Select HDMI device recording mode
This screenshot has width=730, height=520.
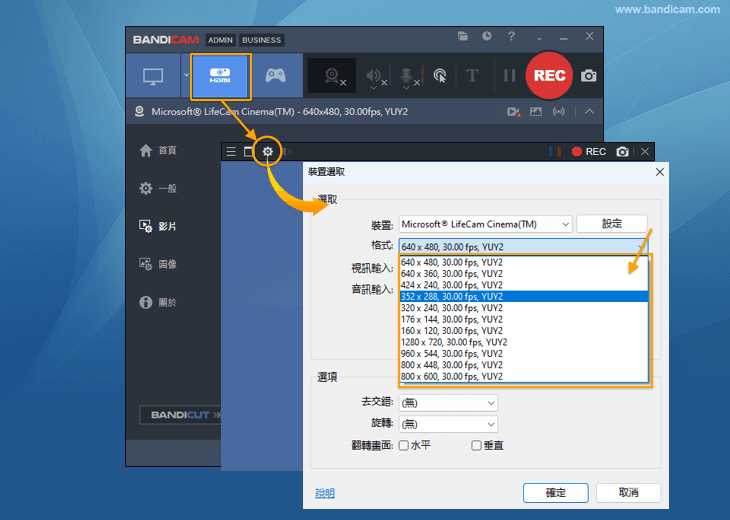[220, 76]
